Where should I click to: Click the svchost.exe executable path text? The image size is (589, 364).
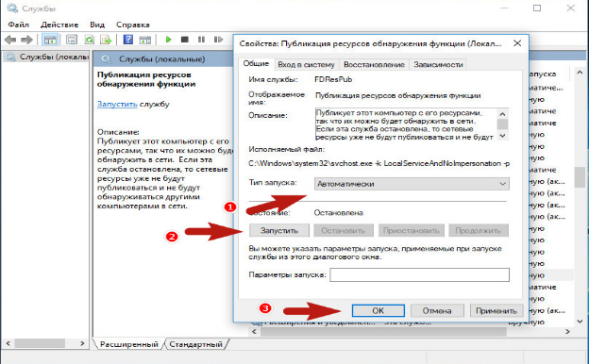[x=379, y=164]
